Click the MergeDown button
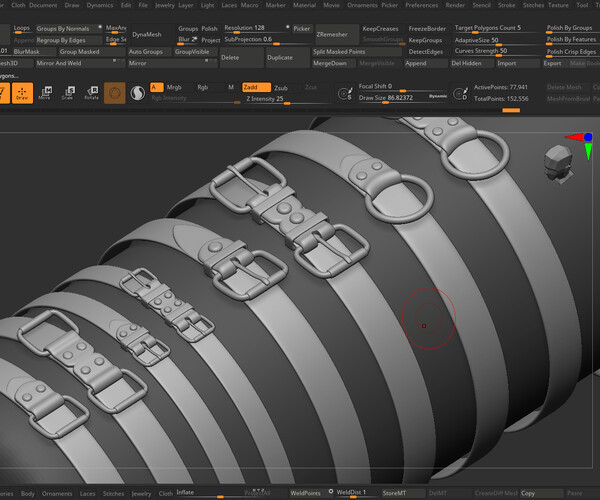Viewport: 600px width, 500px height. 334,64
